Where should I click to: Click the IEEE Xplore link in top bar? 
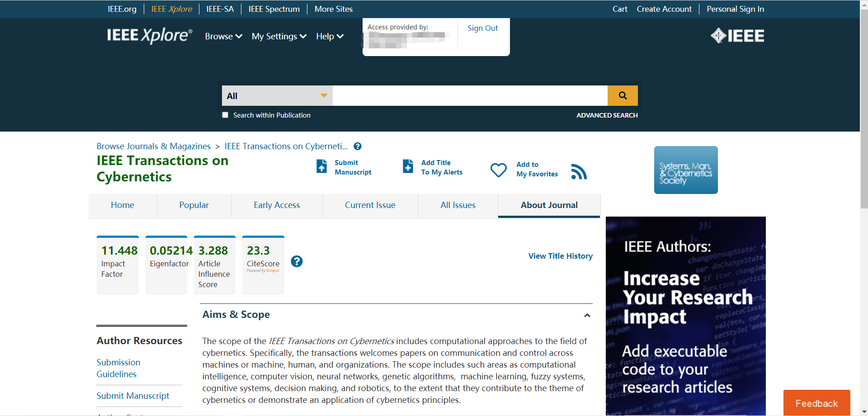(171, 9)
